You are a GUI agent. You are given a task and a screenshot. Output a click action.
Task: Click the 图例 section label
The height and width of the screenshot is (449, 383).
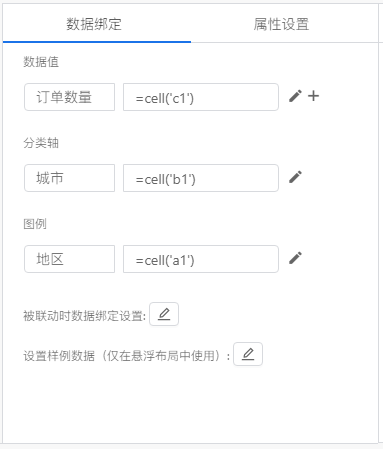(35, 224)
